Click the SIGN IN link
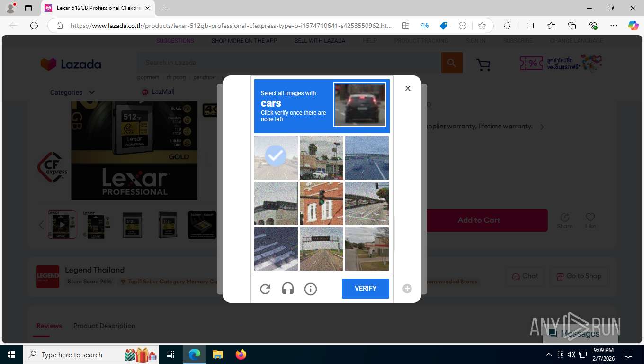644x364 pixels. tap(475, 41)
